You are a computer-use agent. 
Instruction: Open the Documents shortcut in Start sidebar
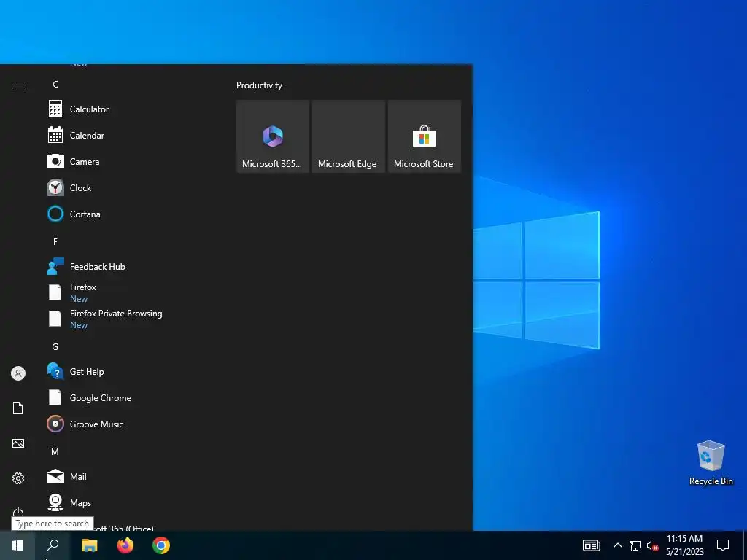(x=18, y=408)
